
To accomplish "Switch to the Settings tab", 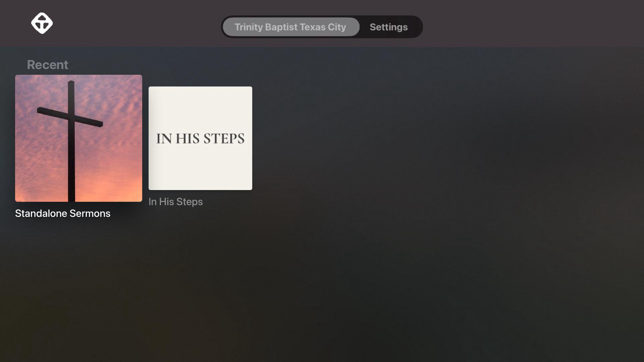I will tap(389, 27).
